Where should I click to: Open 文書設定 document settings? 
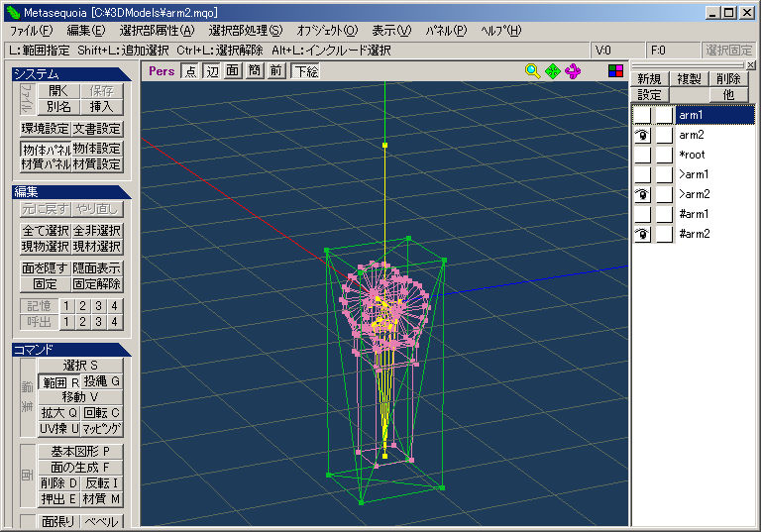coord(97,129)
